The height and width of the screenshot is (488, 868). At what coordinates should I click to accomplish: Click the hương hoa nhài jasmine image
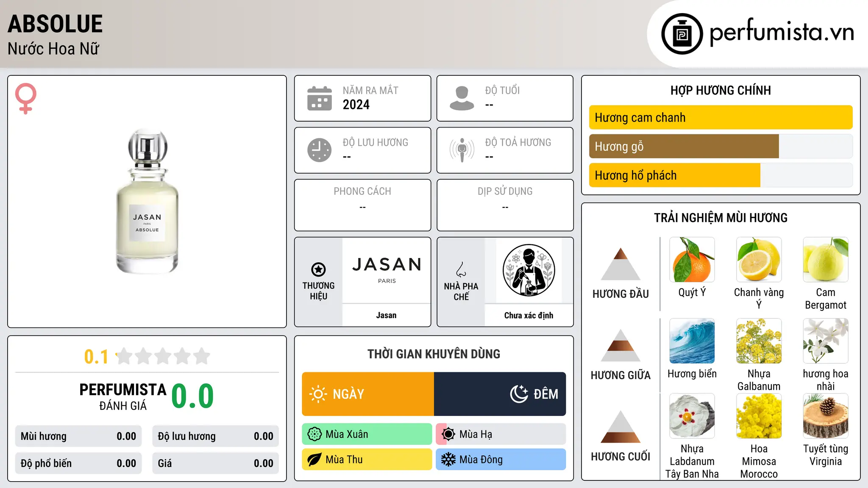click(x=826, y=341)
